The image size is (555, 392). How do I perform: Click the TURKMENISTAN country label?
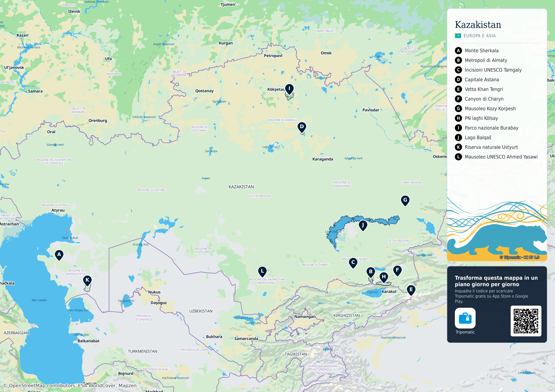(143, 351)
